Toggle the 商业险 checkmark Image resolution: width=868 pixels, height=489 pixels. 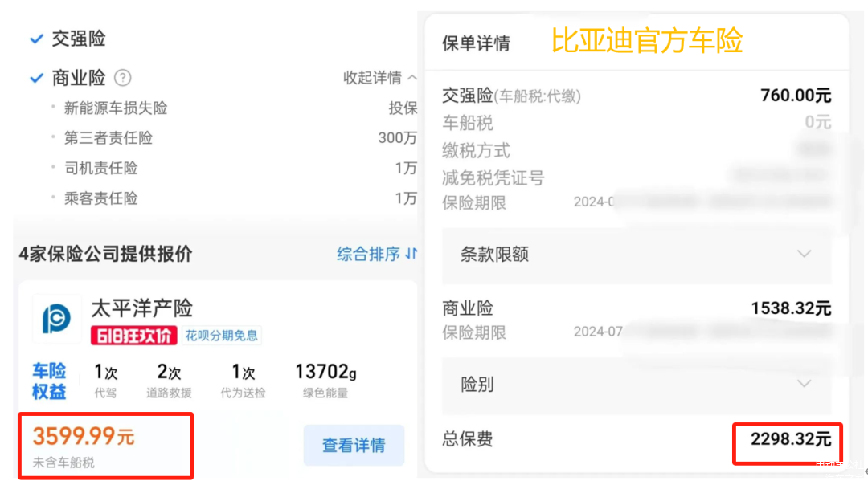tap(36, 78)
